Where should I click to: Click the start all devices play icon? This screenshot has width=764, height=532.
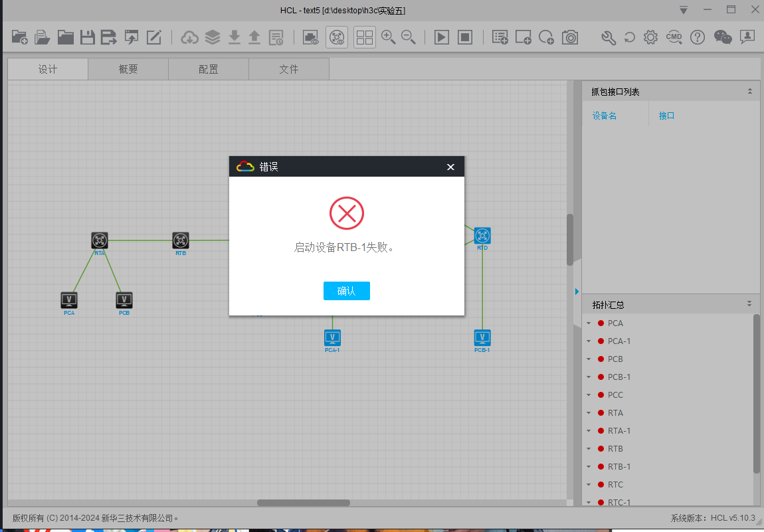pyautogui.click(x=442, y=37)
